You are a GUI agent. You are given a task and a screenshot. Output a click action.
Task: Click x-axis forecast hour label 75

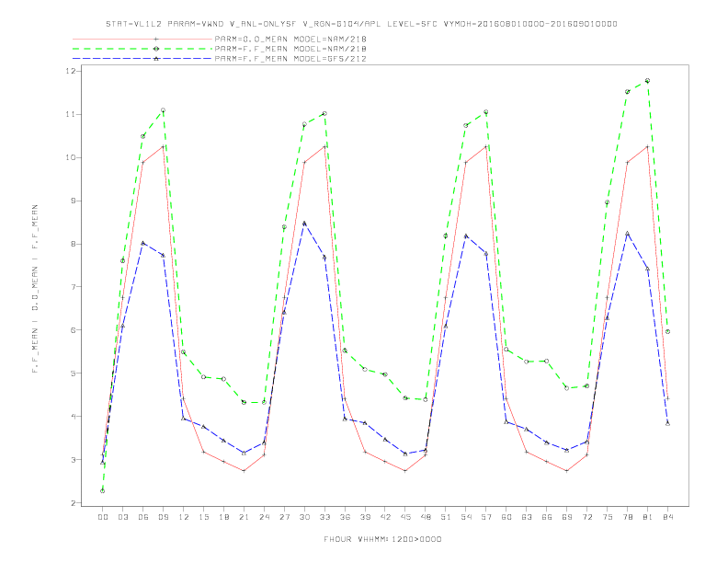pos(608,517)
